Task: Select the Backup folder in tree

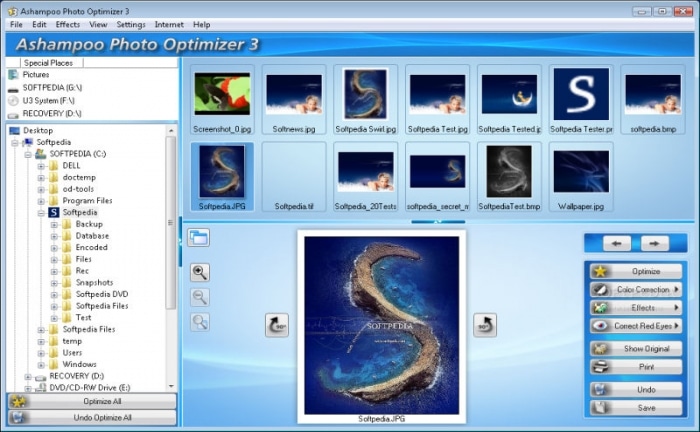Action: (x=89, y=224)
